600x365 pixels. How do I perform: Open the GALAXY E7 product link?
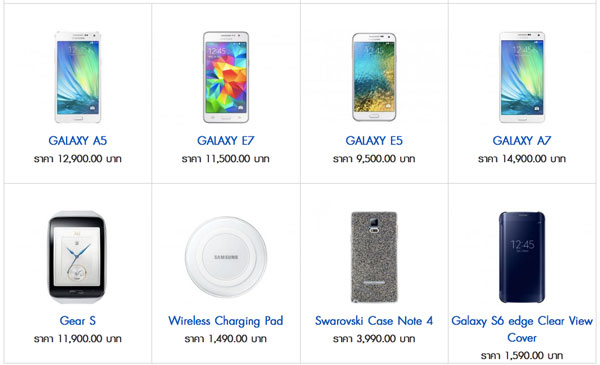coord(226,141)
